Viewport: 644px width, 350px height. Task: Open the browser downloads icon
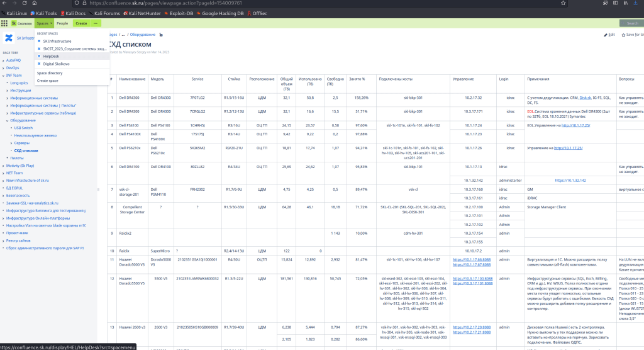pos(636,3)
